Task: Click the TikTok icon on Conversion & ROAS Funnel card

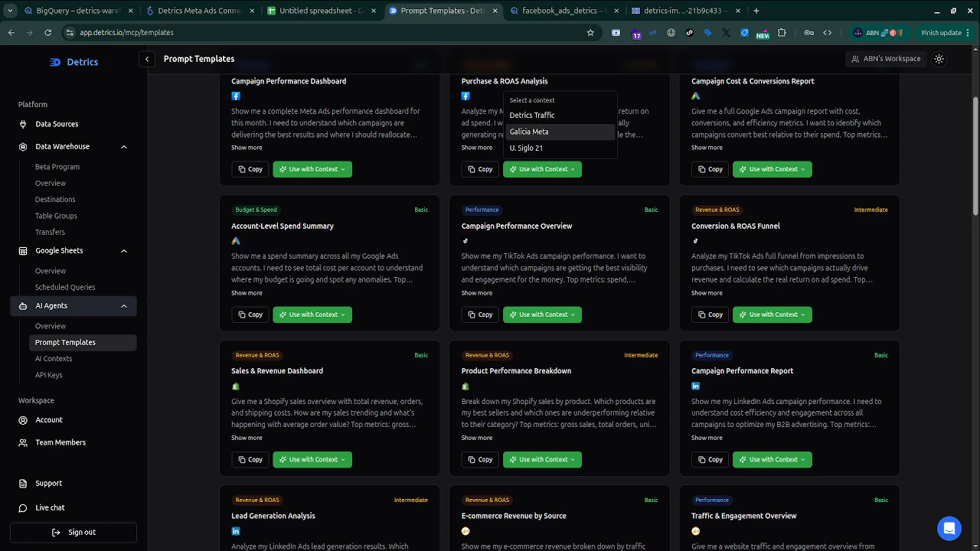Action: 695,240
